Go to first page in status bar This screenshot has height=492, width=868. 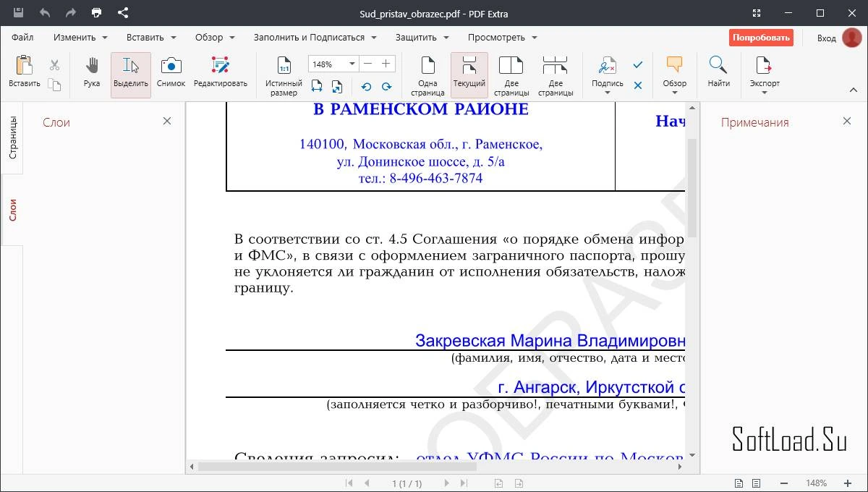pos(349,483)
